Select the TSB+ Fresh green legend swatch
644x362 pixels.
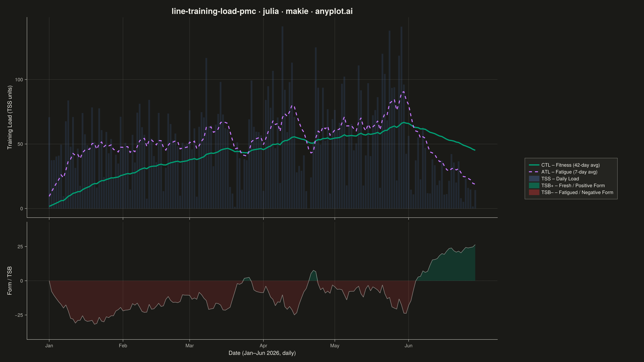pos(534,186)
